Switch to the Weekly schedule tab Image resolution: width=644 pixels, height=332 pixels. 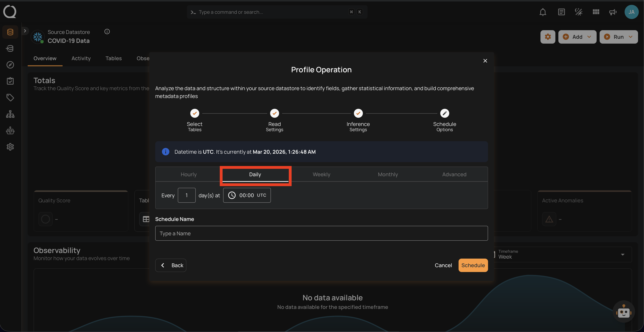321,174
